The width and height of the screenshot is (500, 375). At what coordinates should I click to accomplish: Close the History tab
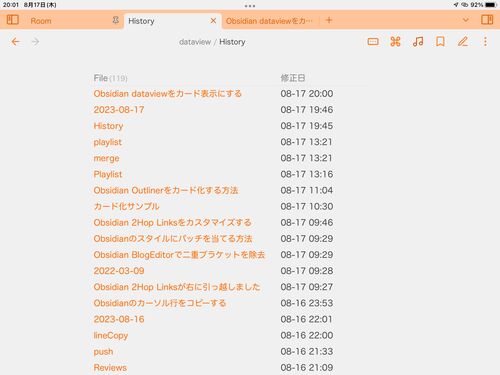213,21
